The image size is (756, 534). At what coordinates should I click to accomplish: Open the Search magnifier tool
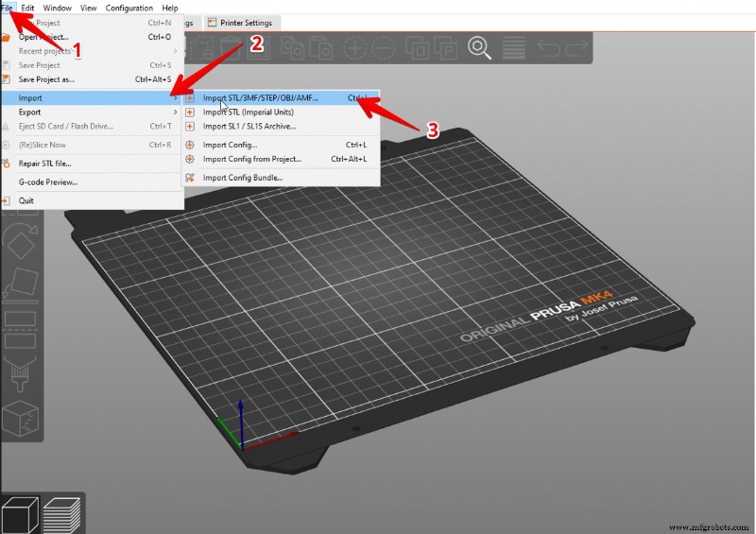(479, 48)
